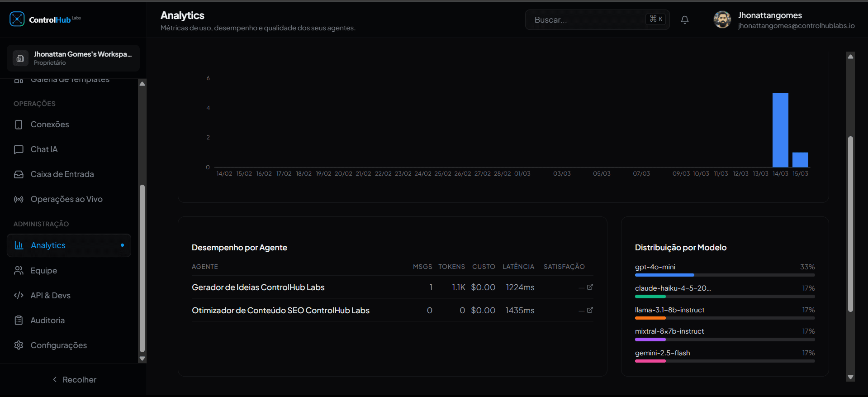Click the Equipe people icon
Screen dimensions: 868x397
(x=19, y=270)
